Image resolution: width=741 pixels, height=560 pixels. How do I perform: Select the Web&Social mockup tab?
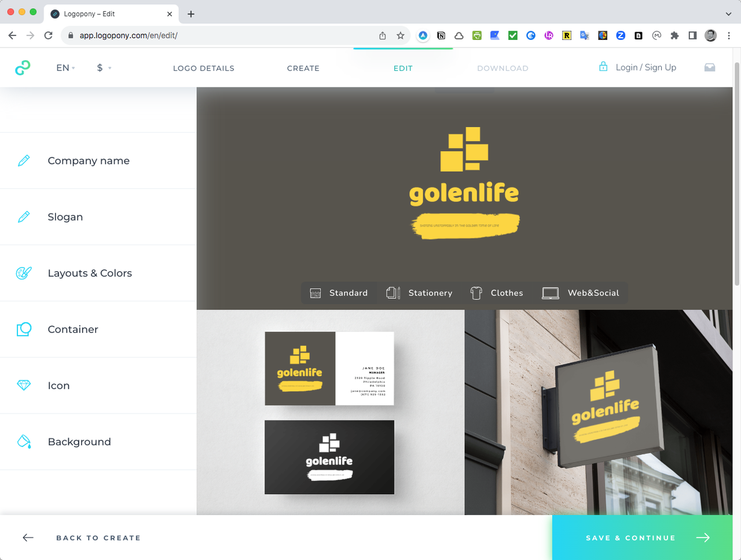click(581, 293)
